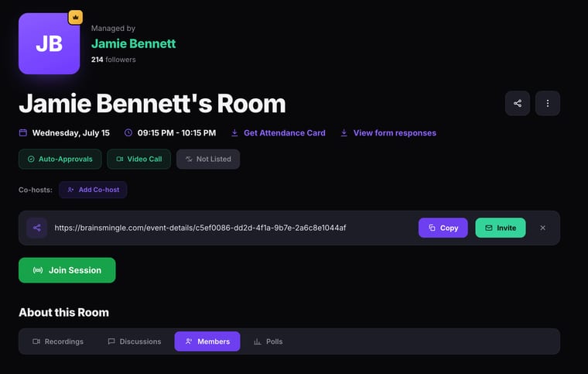
Task: Click the JB avatar tile
Action: (49, 43)
